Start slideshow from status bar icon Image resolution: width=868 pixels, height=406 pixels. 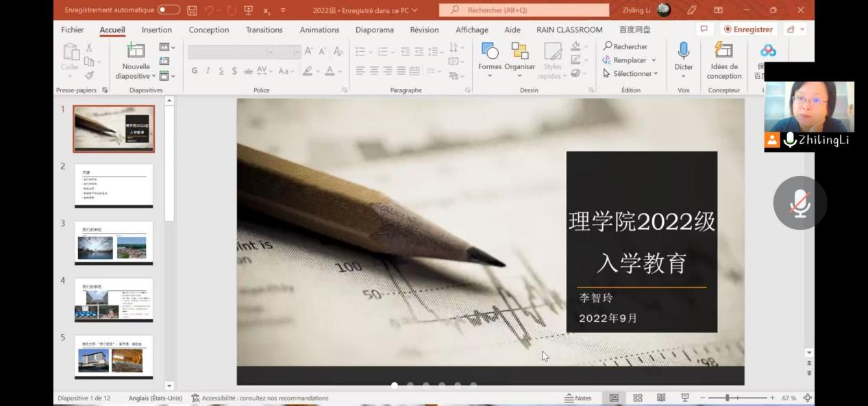684,398
